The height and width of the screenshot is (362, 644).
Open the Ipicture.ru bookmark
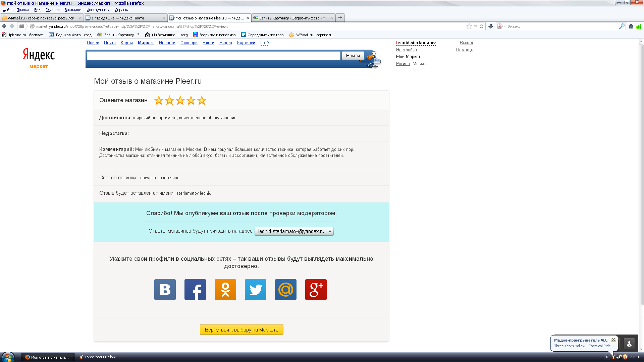(24, 35)
